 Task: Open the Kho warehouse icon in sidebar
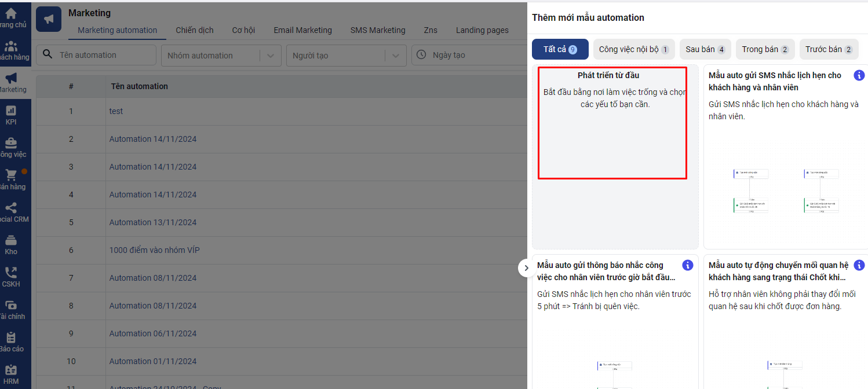[10, 240]
